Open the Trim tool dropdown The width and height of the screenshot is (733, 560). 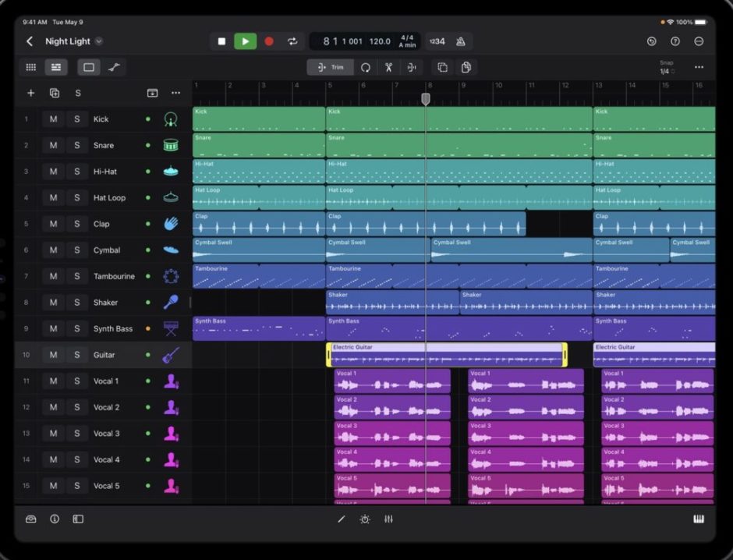pyautogui.click(x=331, y=67)
